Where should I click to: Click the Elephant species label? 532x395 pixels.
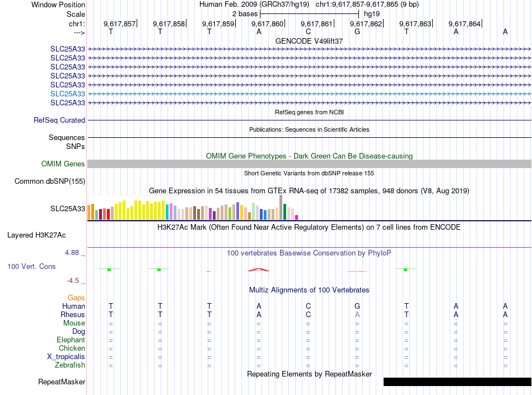point(71,340)
